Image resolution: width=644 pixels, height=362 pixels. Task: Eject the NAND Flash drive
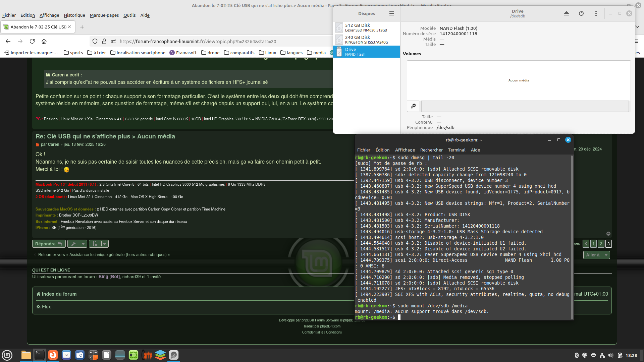pyautogui.click(x=566, y=13)
